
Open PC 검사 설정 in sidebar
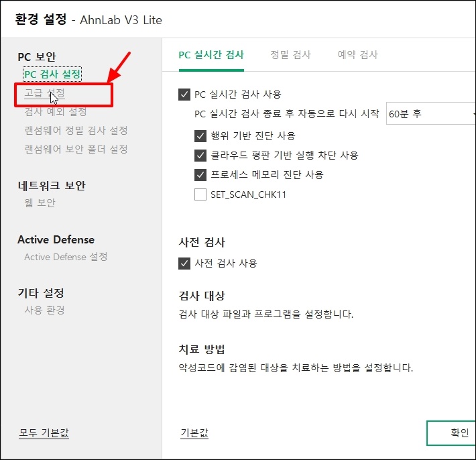point(52,74)
